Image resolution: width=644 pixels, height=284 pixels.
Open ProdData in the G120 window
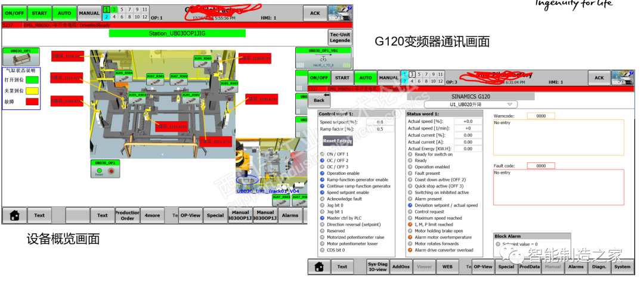click(x=530, y=267)
